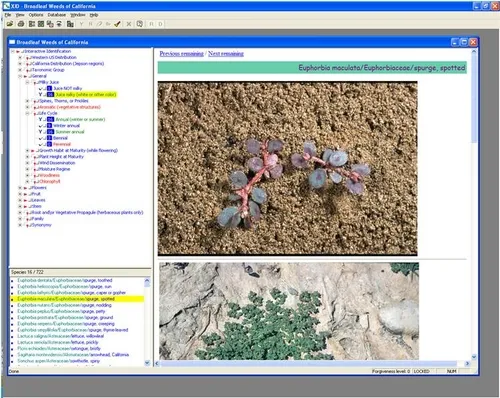Click the yellow checkmark toolbar icon

tap(117, 24)
